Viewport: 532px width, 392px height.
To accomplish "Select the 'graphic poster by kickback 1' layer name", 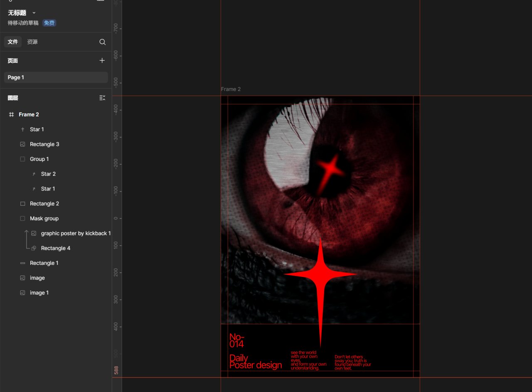I will tap(76, 234).
